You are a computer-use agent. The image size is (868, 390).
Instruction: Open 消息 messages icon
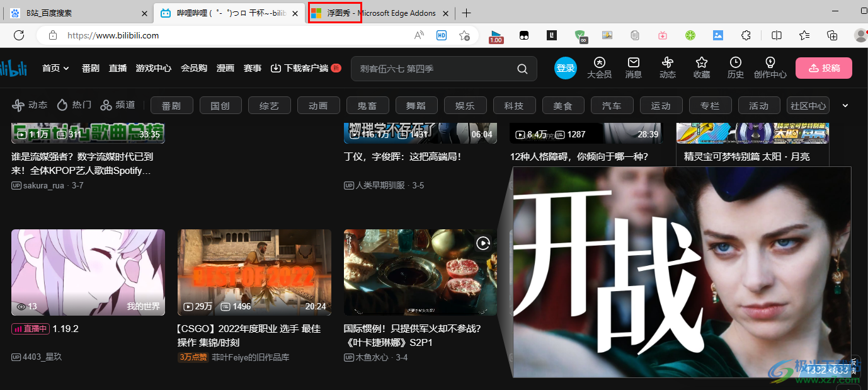coord(634,67)
